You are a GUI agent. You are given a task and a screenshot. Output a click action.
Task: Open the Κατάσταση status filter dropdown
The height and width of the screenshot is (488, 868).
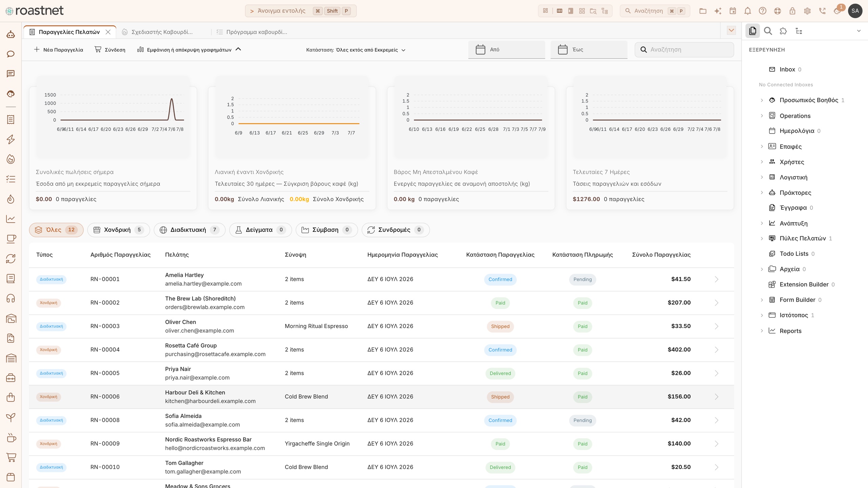pyautogui.click(x=356, y=50)
